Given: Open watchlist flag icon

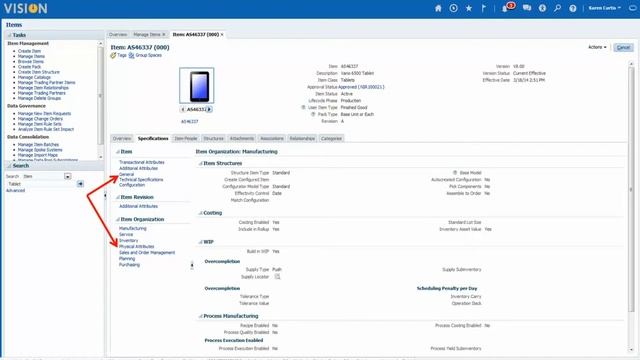Looking at the screenshot, I should (484, 8).
